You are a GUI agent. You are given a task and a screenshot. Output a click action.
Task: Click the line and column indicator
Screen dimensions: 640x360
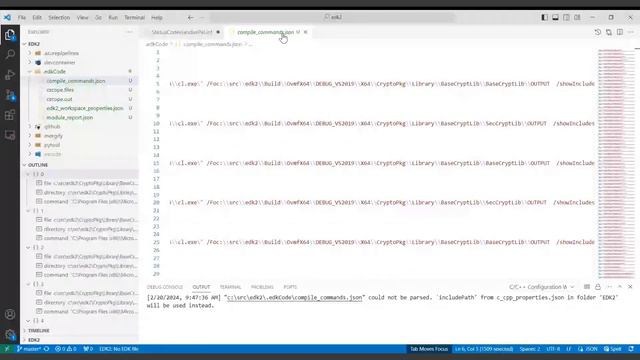coord(484,349)
